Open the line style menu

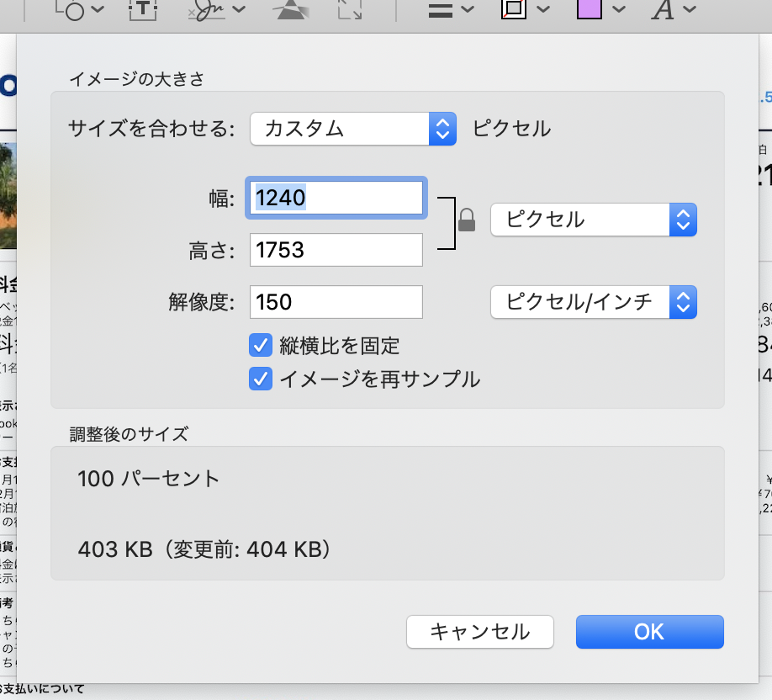point(452,9)
